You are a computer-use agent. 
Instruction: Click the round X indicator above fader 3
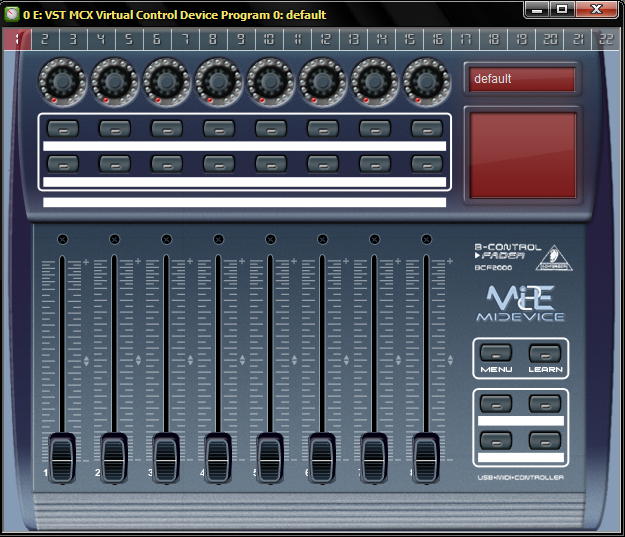click(167, 239)
